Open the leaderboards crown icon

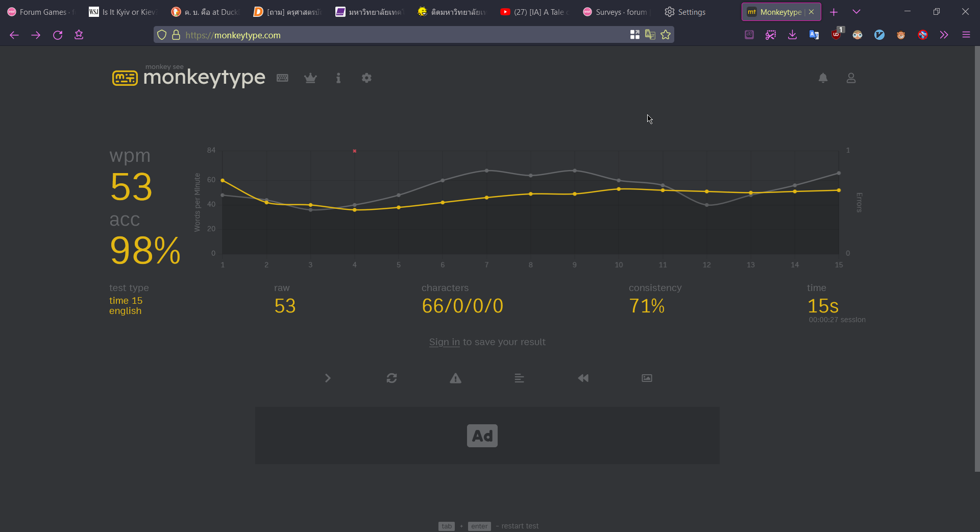click(310, 78)
